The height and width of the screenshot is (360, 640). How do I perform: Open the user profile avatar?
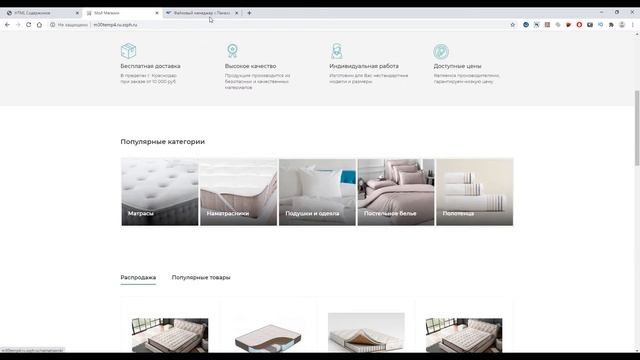click(622, 25)
